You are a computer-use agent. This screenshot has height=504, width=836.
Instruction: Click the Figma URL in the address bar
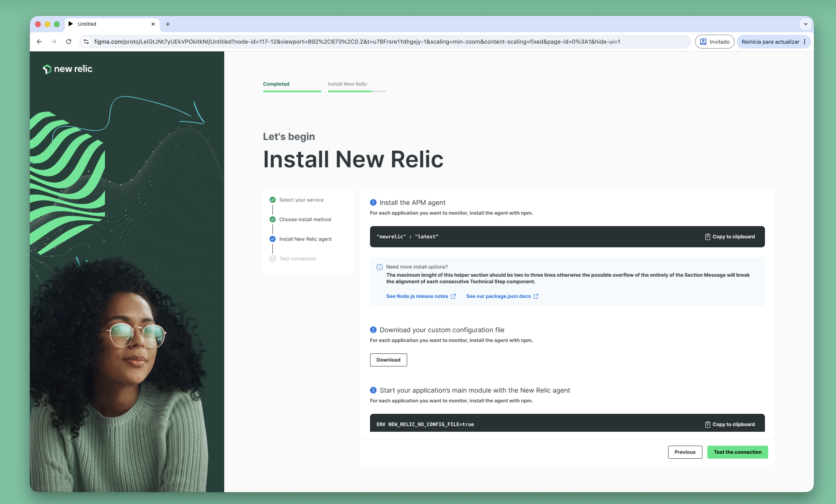[357, 42]
